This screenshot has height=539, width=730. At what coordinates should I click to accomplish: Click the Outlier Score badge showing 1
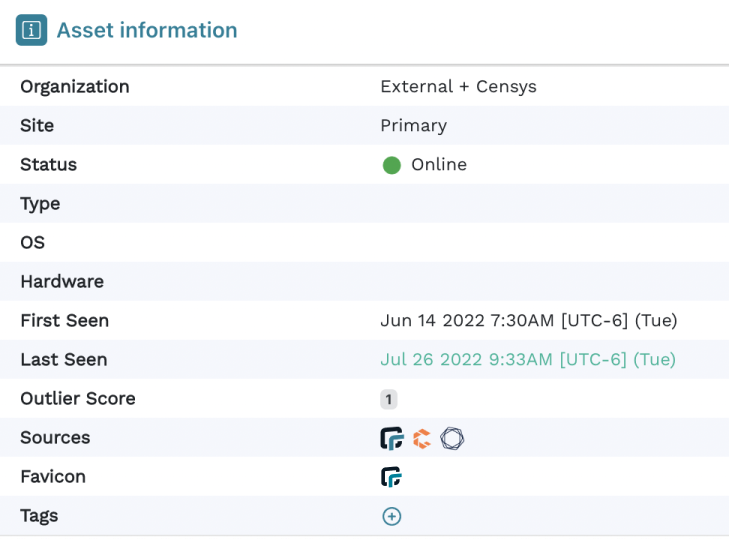click(x=388, y=399)
